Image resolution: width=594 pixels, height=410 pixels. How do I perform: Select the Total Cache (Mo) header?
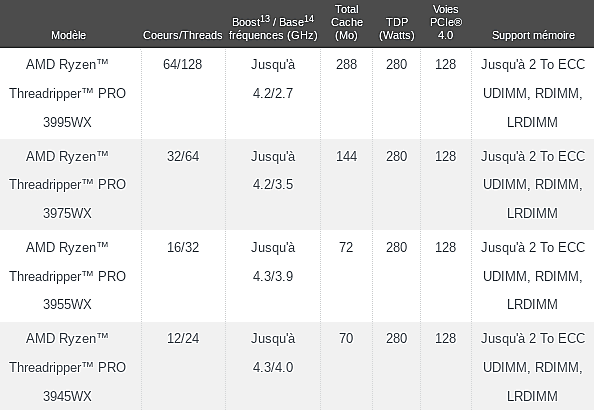[347, 22]
